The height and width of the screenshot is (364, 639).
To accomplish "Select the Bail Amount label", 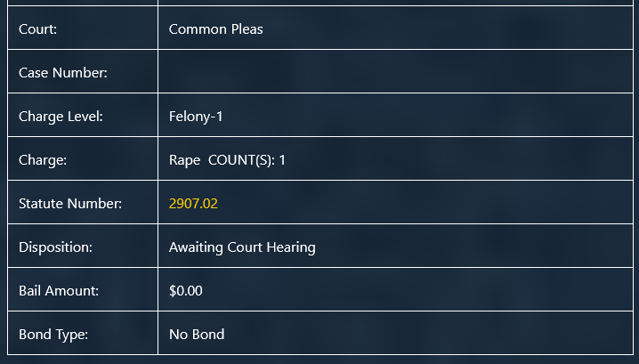I will (59, 291).
